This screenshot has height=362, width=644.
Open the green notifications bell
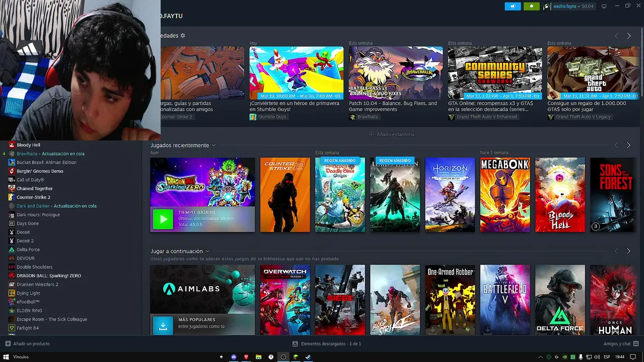531,6
